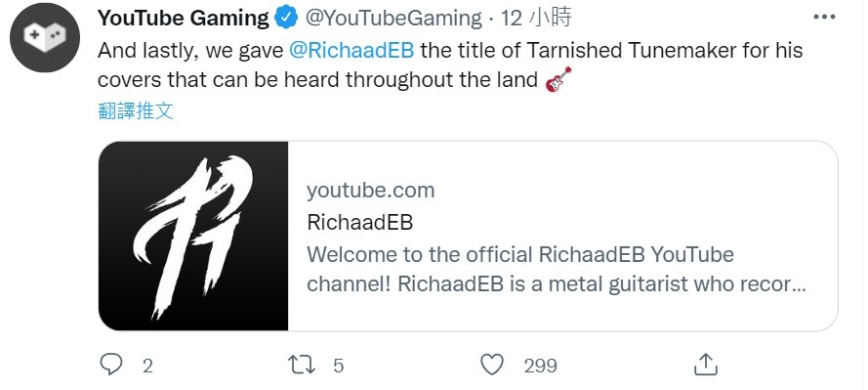Screen dimensions: 868x390
Task: Click the 翻譯推文 translate tweet link
Action: click(136, 110)
